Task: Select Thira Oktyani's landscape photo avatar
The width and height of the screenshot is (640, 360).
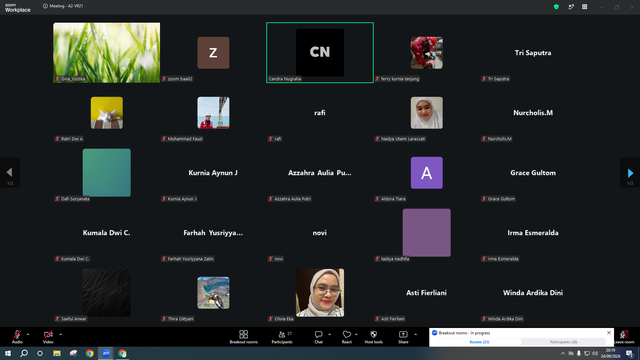Action: click(x=213, y=293)
